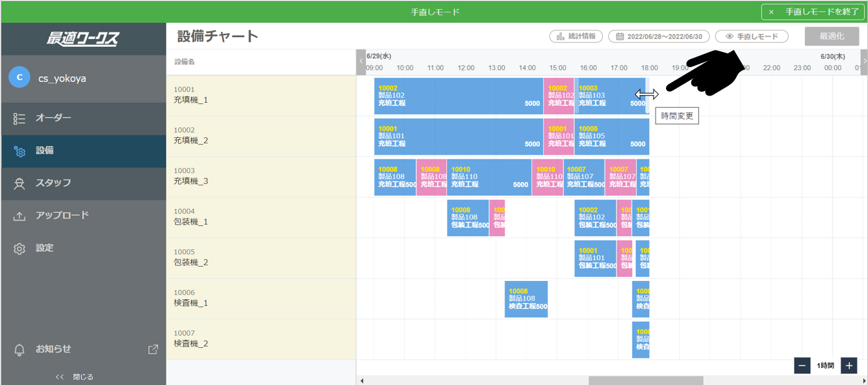868x385 pixels.
Task: Click the 最適ワークス logo
Action: [x=83, y=39]
